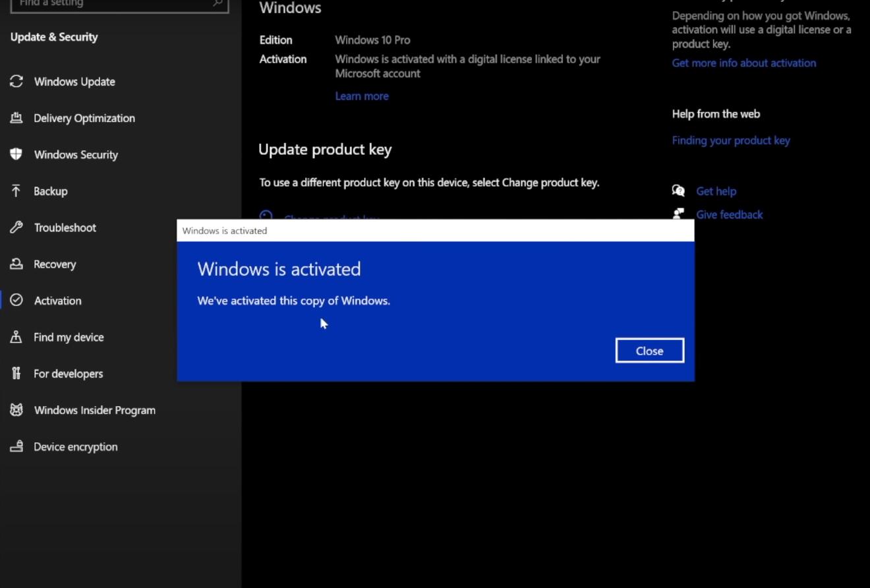The height and width of the screenshot is (588, 870).
Task: Select Windows Update in the sidebar
Action: 74,82
